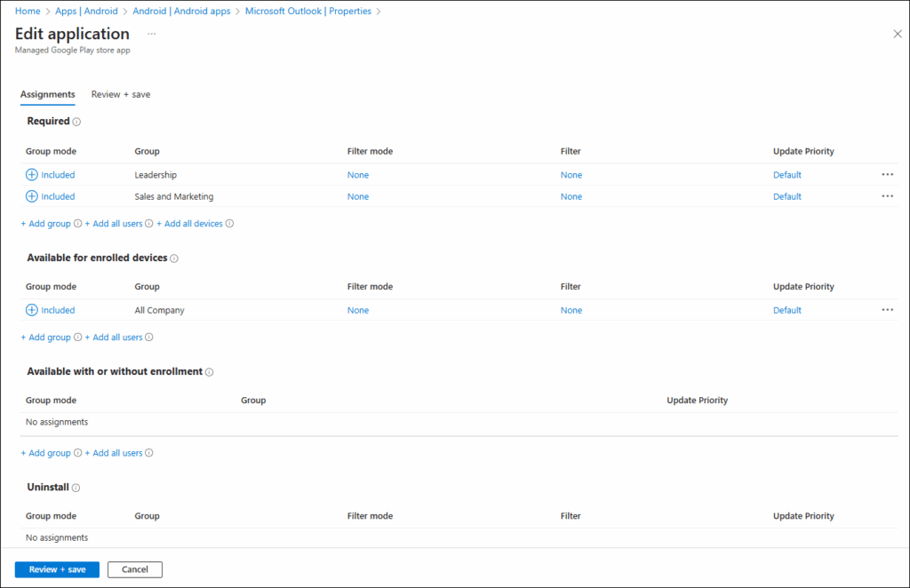Open the ellipsis next to Edit application title
The image size is (910, 588).
150,33
